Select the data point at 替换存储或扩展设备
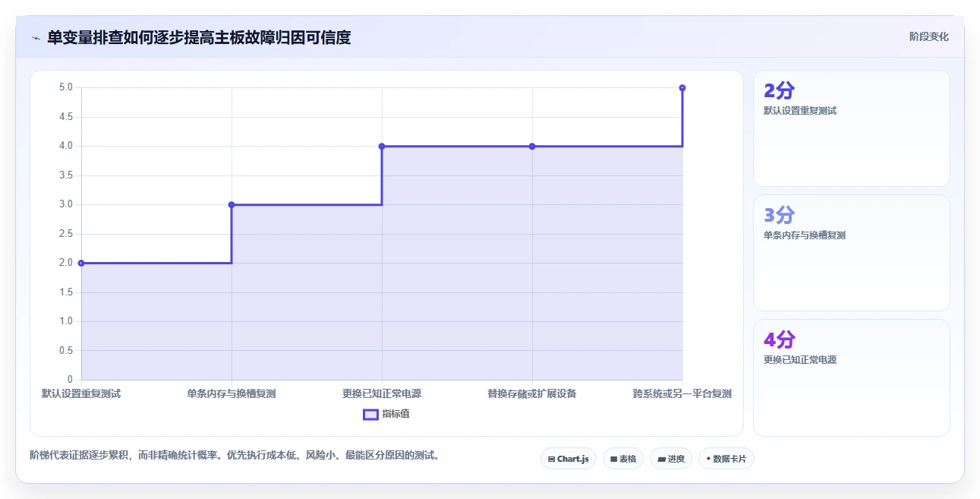The height and width of the screenshot is (499, 980). 532,146
